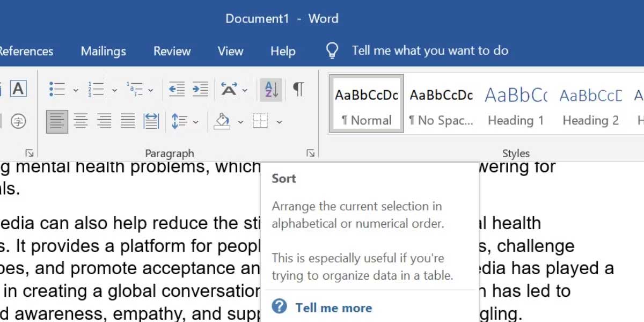Open borders dropdown arrow

click(279, 122)
